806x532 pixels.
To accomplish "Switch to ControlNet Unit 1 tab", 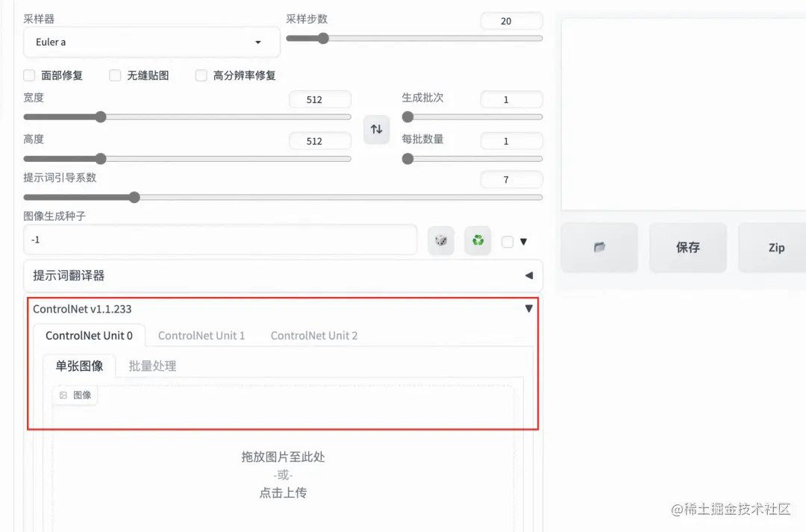I will [x=201, y=335].
